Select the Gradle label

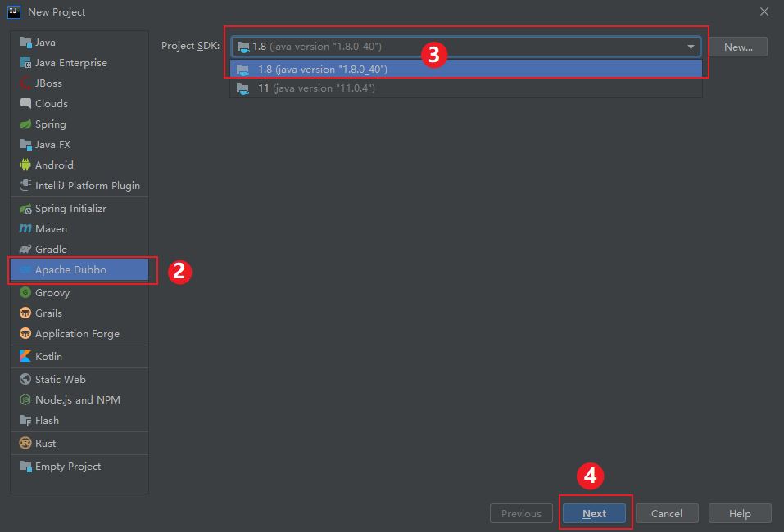51,250
